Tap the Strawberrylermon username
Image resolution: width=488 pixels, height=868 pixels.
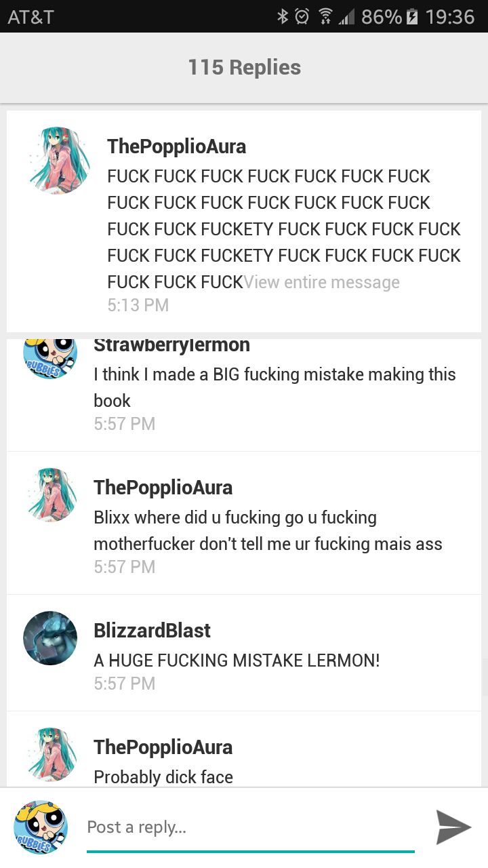[x=171, y=345]
